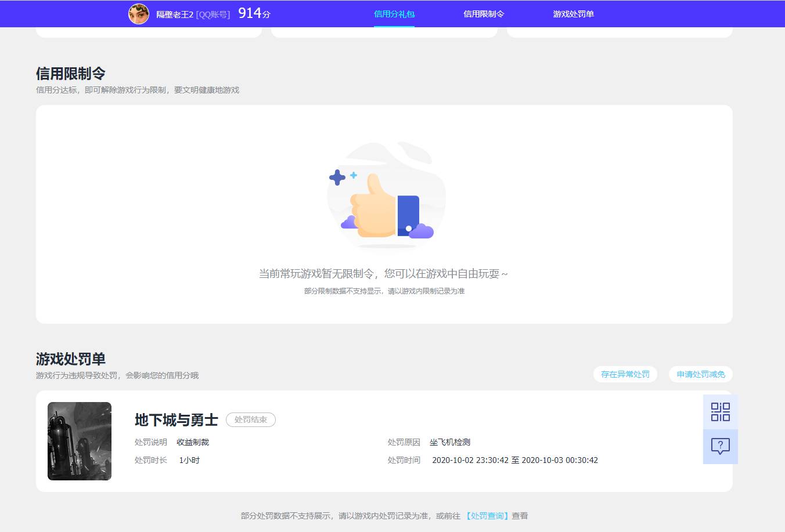Click the 申请处罚减免 button
The width and height of the screenshot is (785, 532).
tap(700, 374)
